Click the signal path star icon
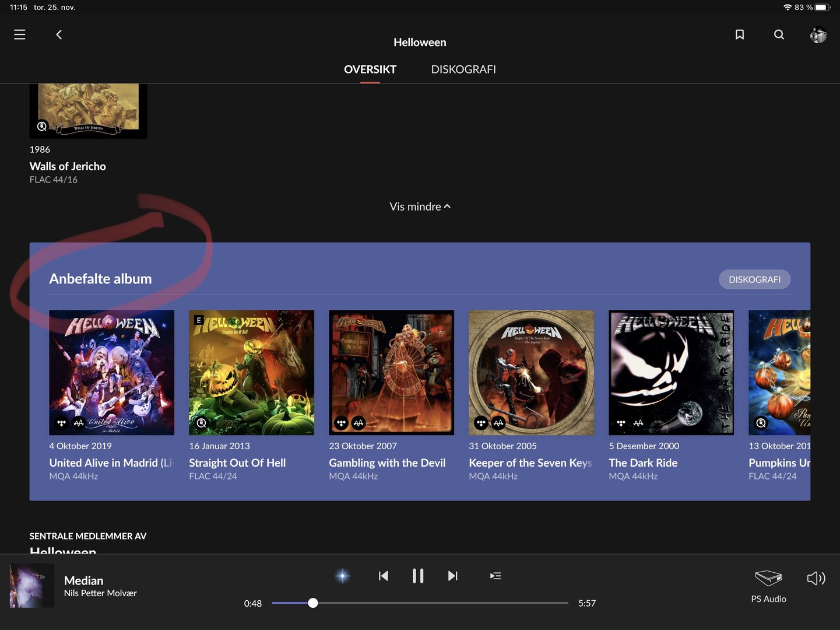 (343, 576)
